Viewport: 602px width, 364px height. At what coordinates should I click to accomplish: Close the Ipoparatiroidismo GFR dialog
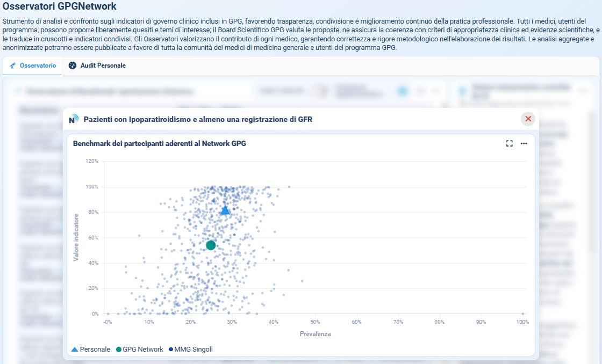pyautogui.click(x=528, y=119)
